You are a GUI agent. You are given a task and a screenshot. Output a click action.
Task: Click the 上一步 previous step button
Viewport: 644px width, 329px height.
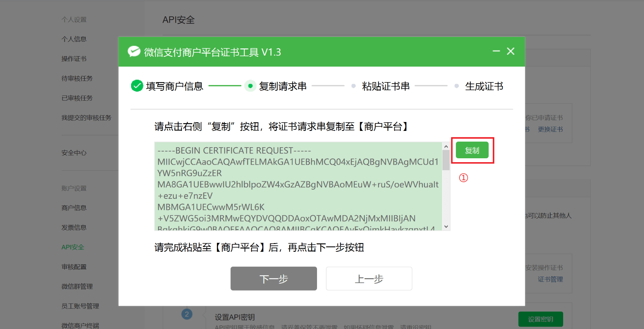[369, 279]
